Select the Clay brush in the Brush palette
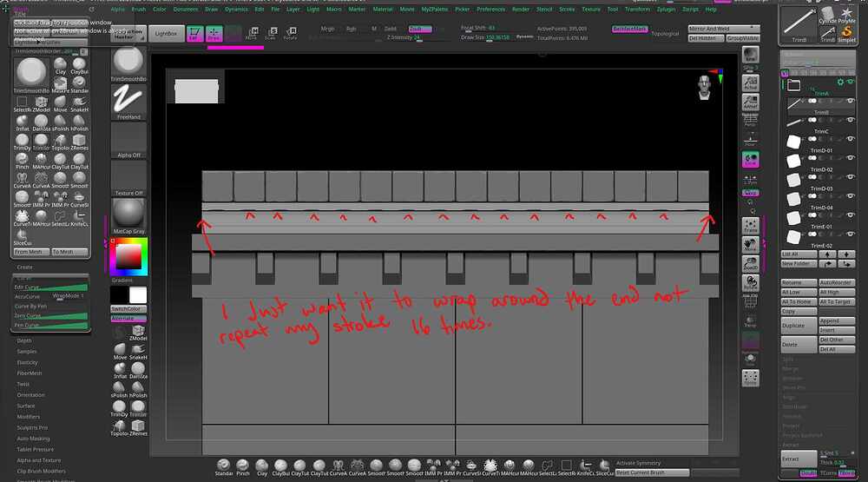 (61, 67)
